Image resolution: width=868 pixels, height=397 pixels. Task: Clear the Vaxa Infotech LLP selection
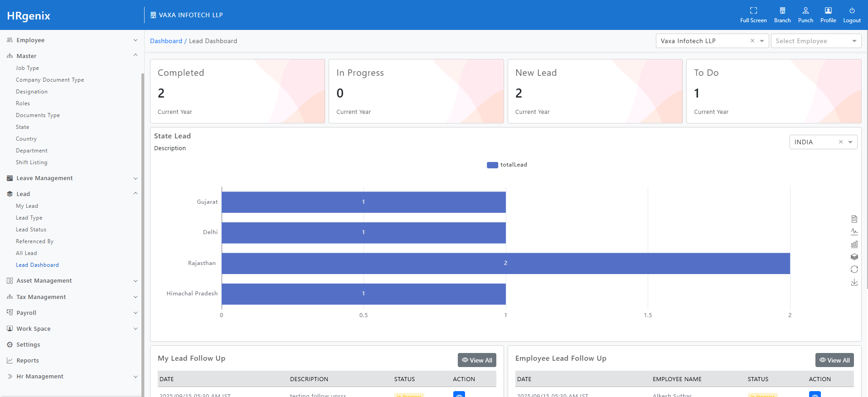[x=752, y=41]
